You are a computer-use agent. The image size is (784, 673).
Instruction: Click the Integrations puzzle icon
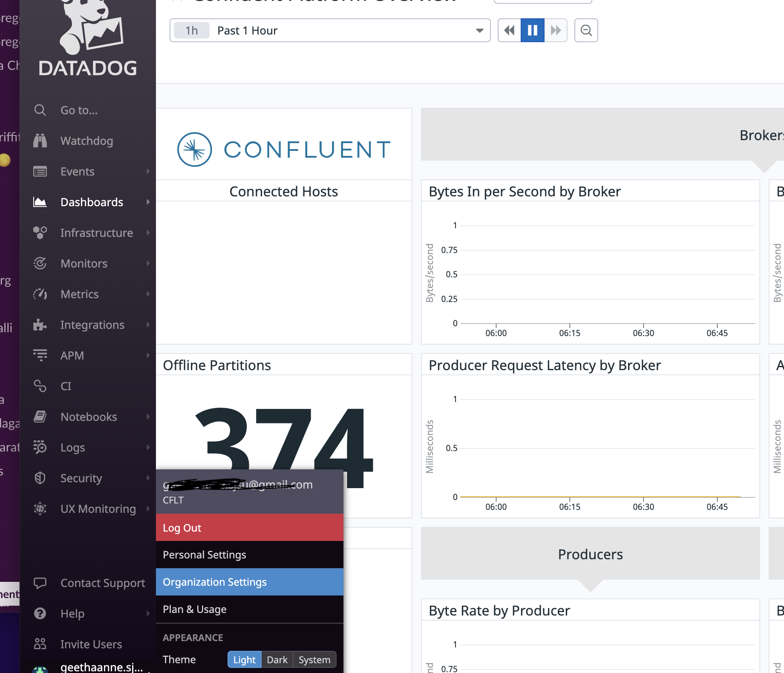(40, 325)
